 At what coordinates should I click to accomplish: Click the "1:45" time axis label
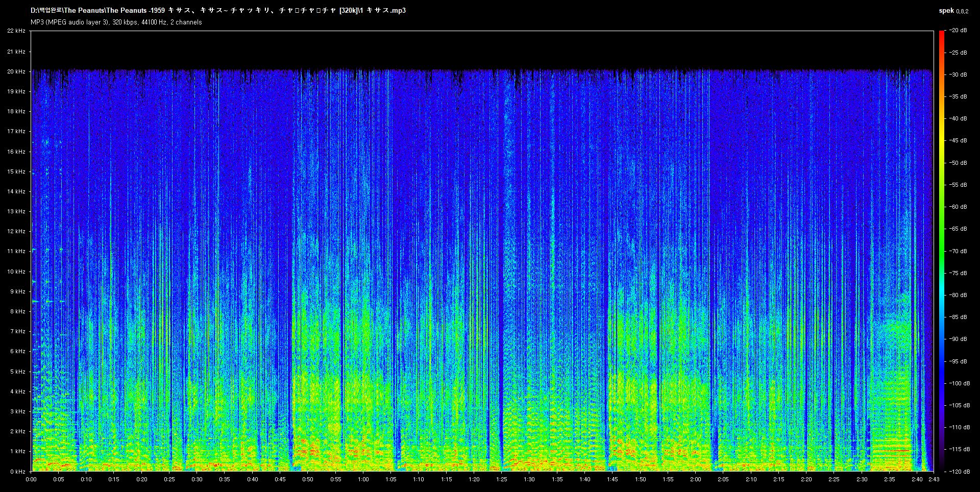[x=612, y=479]
